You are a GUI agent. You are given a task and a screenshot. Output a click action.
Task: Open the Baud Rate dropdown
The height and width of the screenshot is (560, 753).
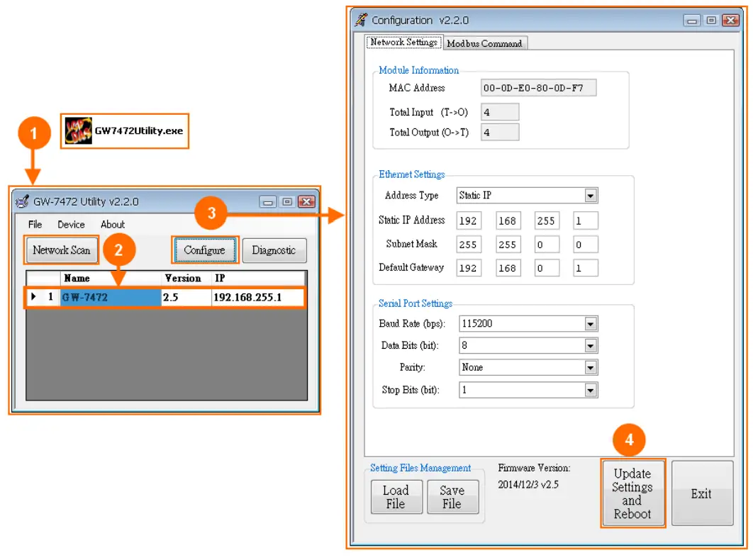591,323
